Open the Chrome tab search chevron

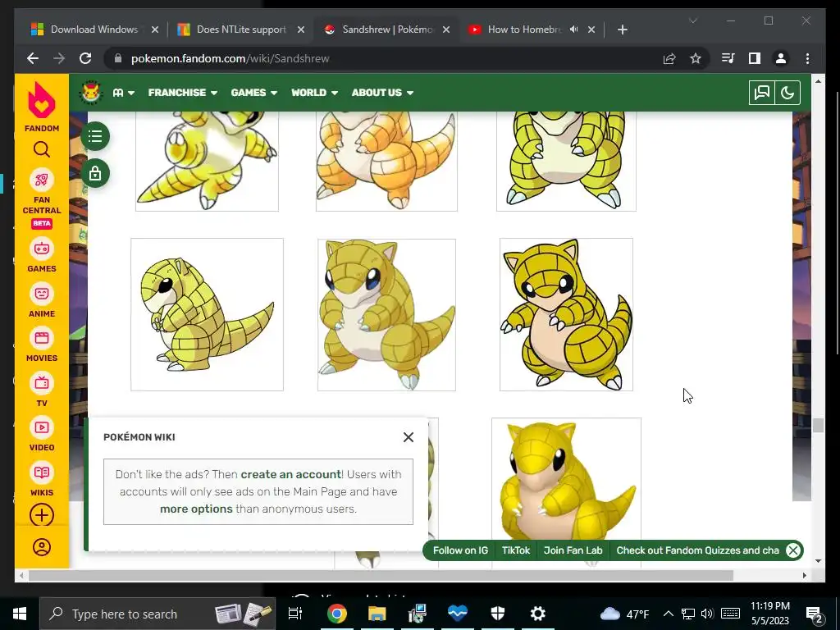[692, 21]
